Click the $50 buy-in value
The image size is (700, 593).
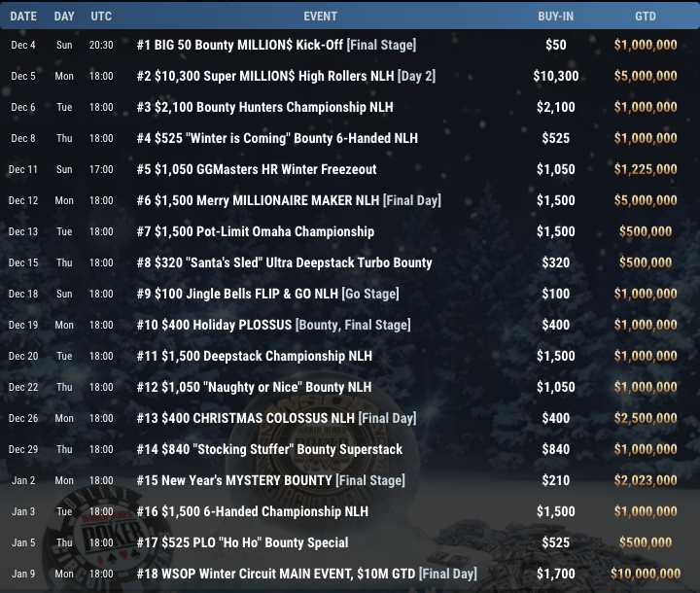click(x=556, y=45)
